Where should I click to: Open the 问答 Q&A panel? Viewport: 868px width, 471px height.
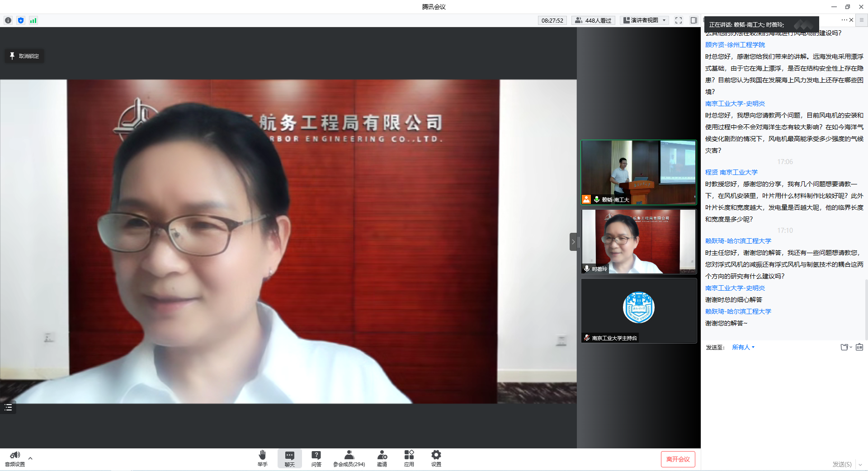pyautogui.click(x=316, y=457)
